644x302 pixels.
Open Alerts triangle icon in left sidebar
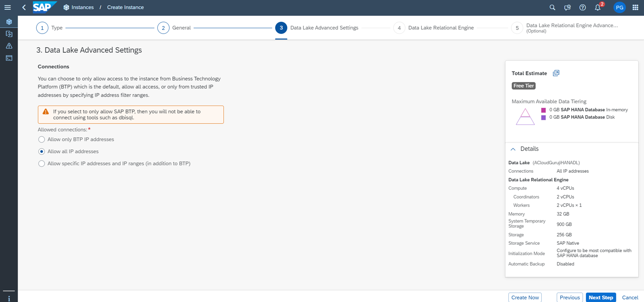click(x=9, y=46)
